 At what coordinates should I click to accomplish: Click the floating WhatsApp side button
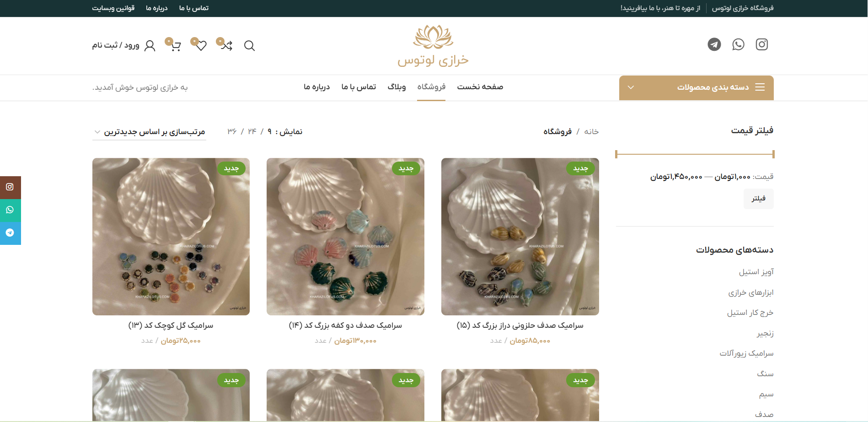(10, 210)
